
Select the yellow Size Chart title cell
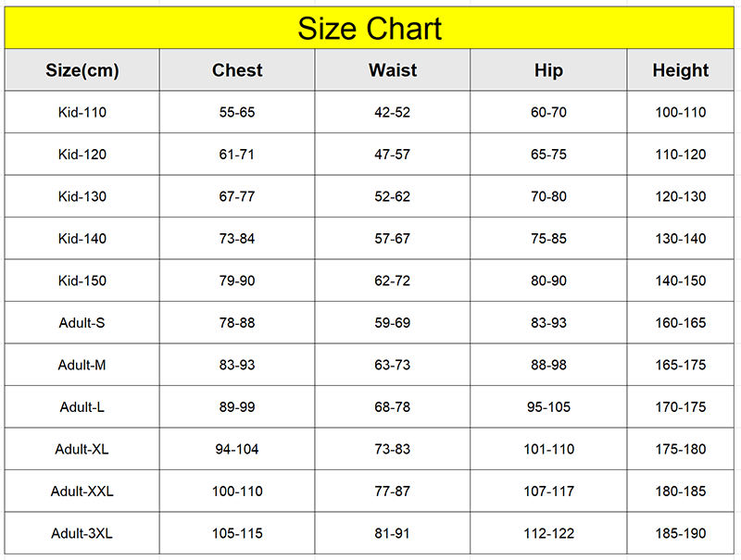pos(369,28)
